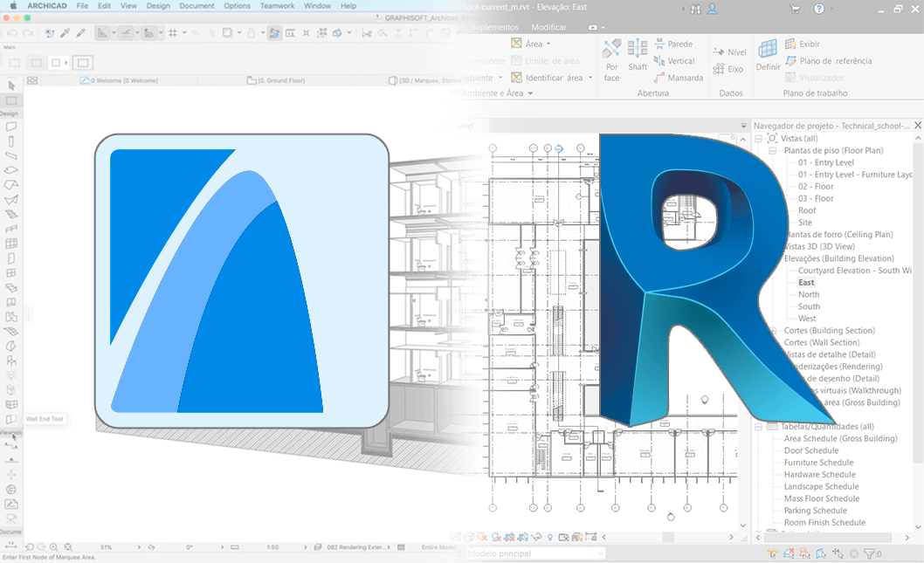Select the Column tool in the toolbox

tap(11, 141)
